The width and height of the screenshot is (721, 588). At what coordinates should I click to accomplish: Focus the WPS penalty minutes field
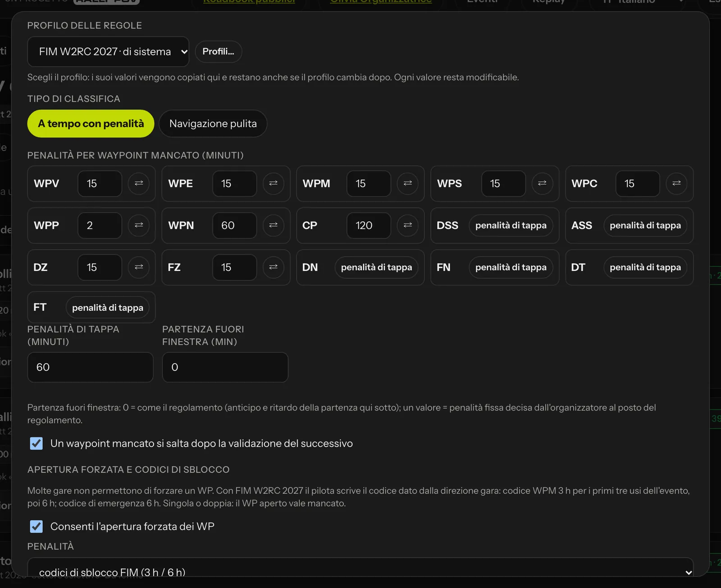click(503, 183)
